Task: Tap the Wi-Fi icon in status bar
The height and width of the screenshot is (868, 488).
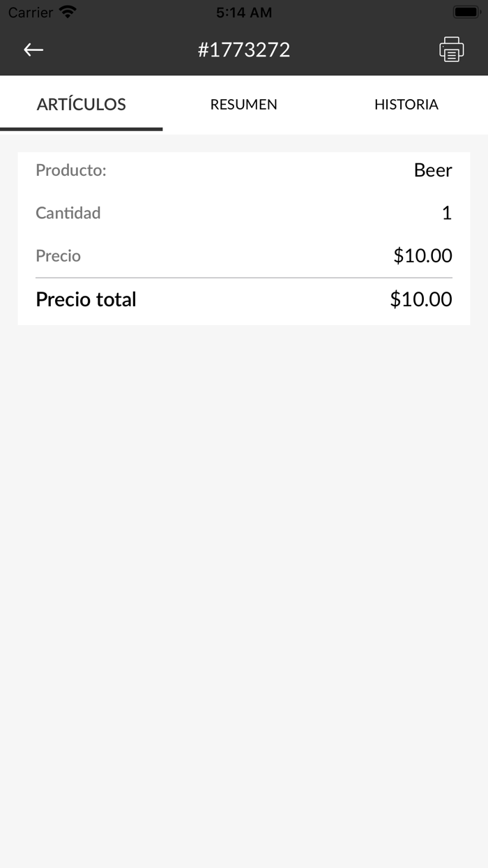Action: 67,11
